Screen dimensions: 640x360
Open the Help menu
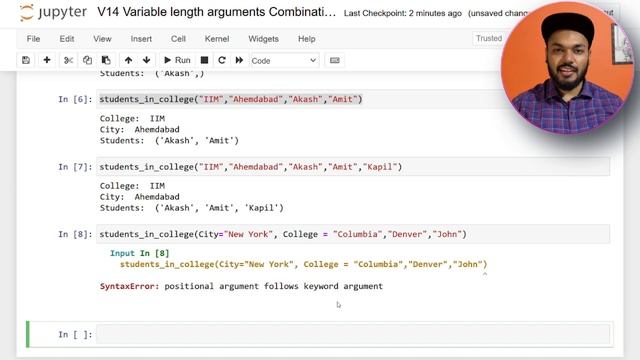[307, 39]
